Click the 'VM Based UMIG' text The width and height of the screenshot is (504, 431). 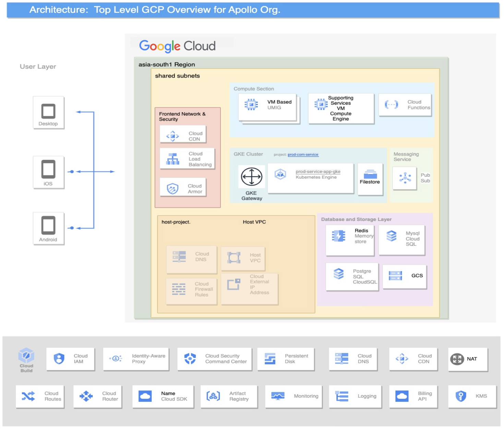tap(279, 105)
